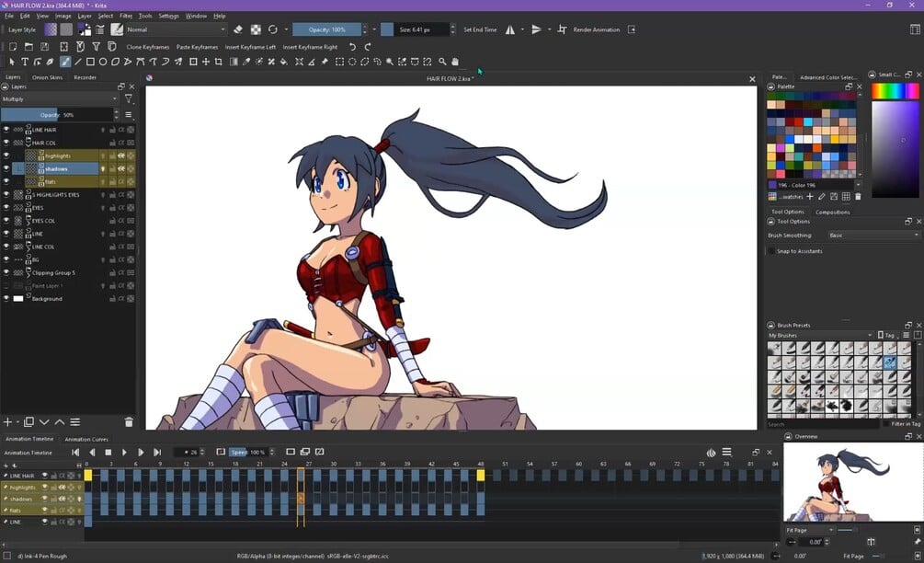
Task: Select the Text tool
Action: 25,62
